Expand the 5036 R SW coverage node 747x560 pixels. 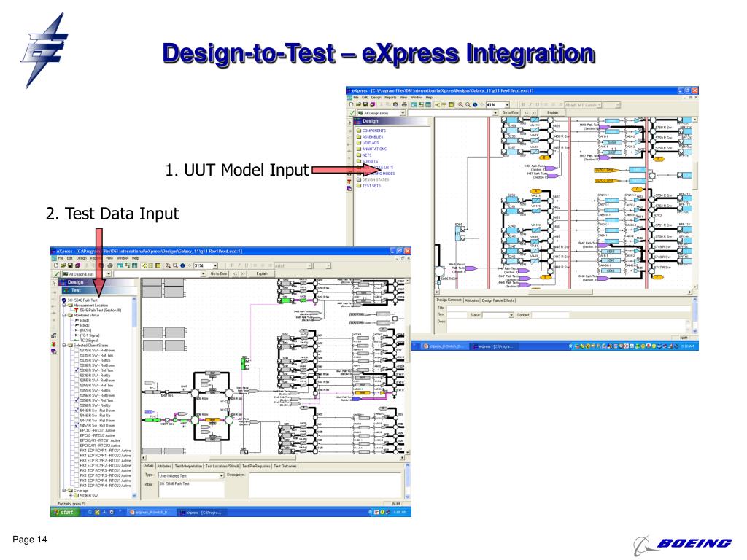[71, 496]
